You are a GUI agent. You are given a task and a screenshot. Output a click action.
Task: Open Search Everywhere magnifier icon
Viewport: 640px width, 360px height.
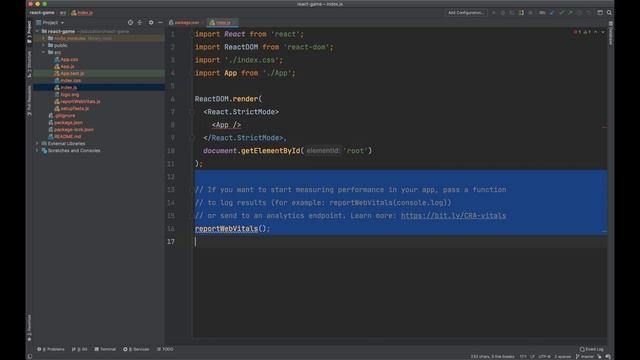coord(609,13)
